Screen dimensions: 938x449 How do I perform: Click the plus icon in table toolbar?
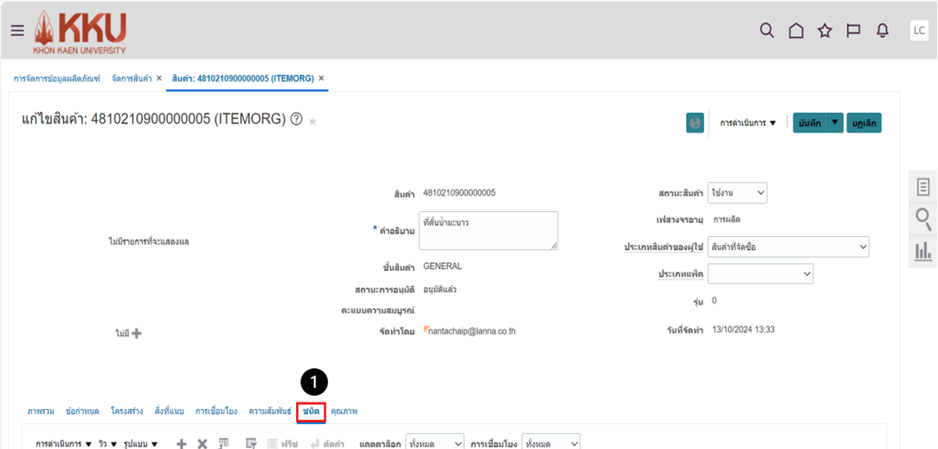pyautogui.click(x=181, y=443)
